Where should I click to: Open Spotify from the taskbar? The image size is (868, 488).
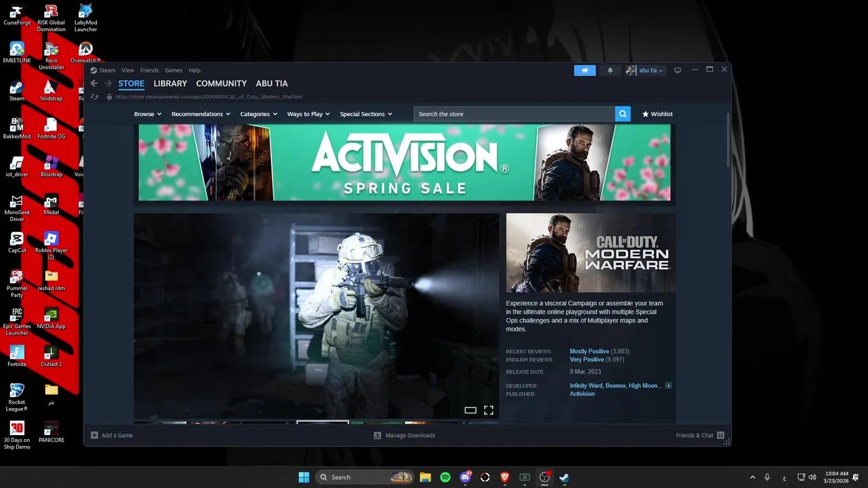tap(445, 477)
